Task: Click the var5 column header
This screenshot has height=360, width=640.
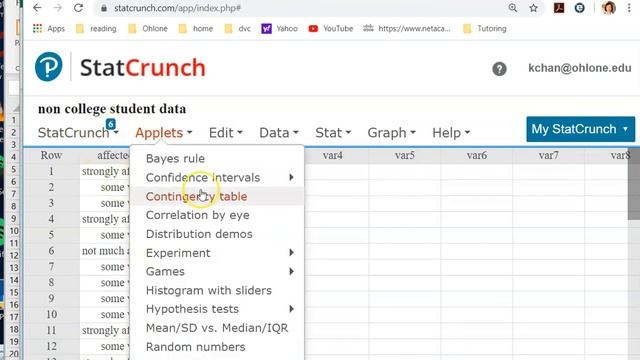Action: pyautogui.click(x=404, y=155)
